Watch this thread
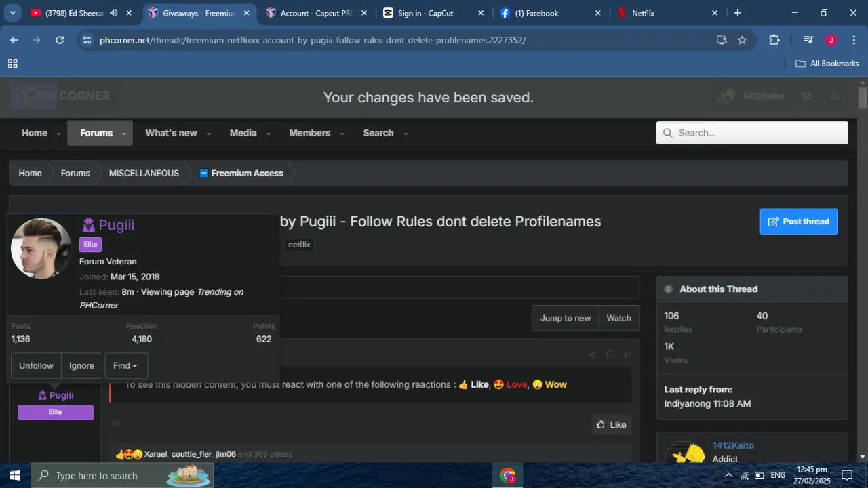 point(618,318)
